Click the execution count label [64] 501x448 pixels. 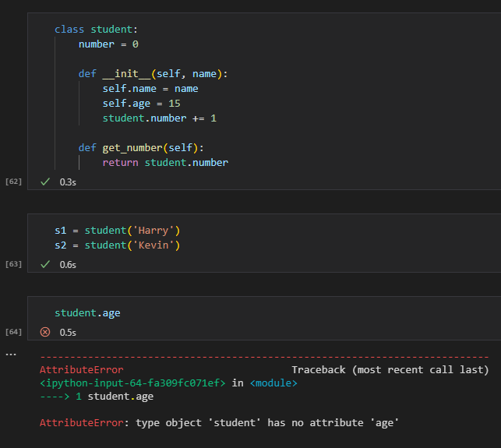click(13, 332)
